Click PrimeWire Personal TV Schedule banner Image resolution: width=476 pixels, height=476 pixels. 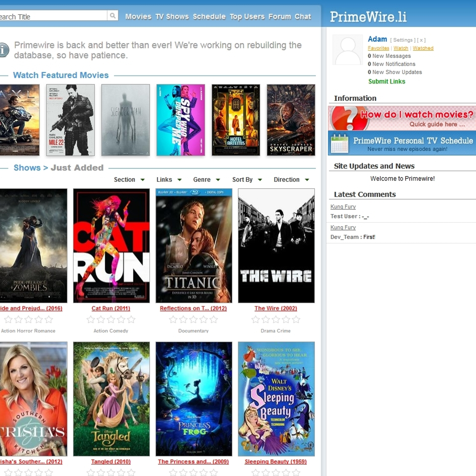402,143
